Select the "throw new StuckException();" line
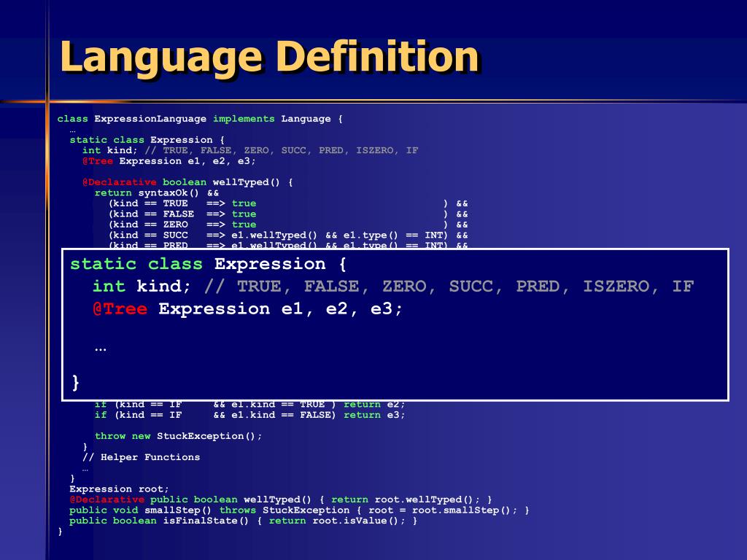Viewport: 747px width, 560px height. point(178,436)
